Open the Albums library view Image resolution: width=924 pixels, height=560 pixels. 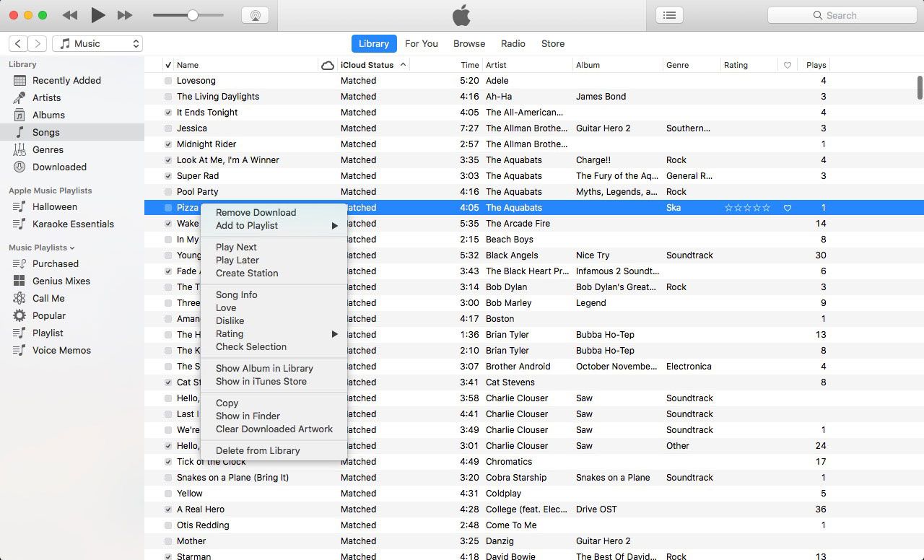(x=48, y=115)
